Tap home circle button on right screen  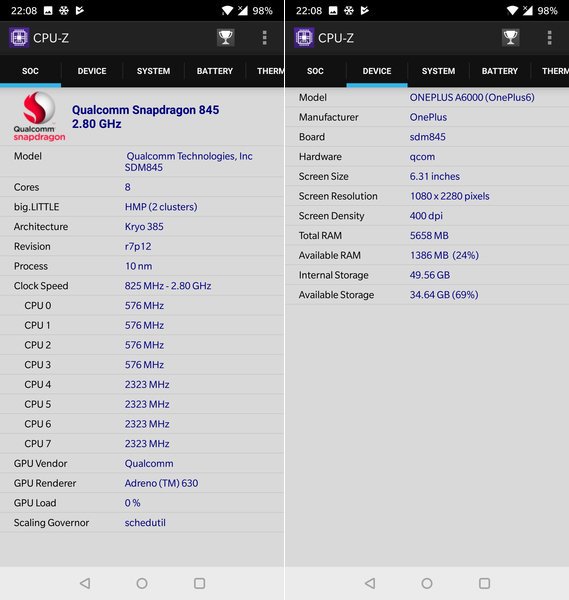coord(427,583)
